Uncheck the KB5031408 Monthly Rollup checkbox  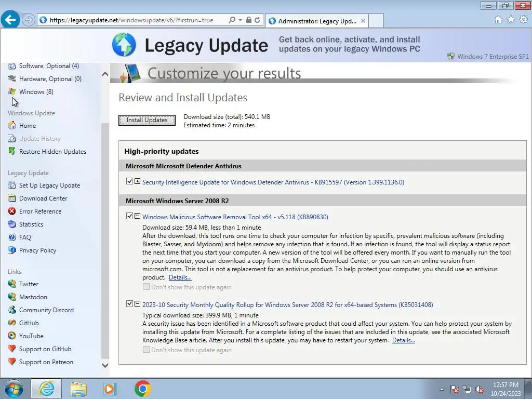click(x=129, y=303)
